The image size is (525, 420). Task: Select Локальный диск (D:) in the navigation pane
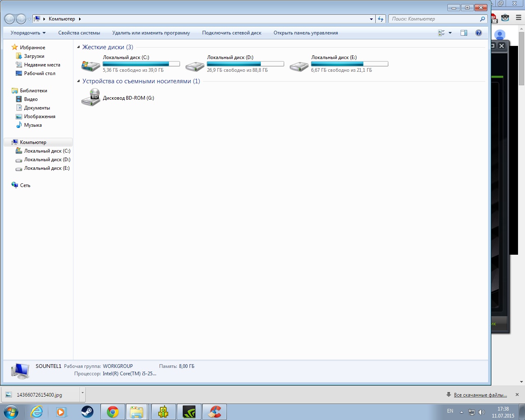47,160
